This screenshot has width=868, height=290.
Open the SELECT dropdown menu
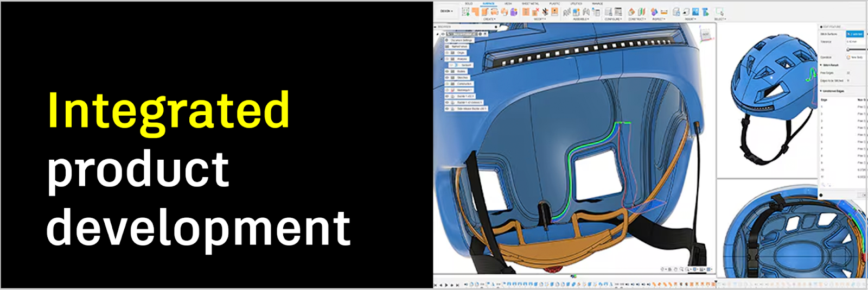pos(720,19)
